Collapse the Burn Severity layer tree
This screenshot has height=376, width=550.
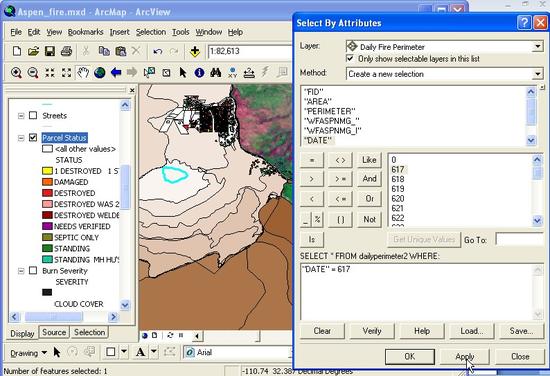tap(21, 271)
